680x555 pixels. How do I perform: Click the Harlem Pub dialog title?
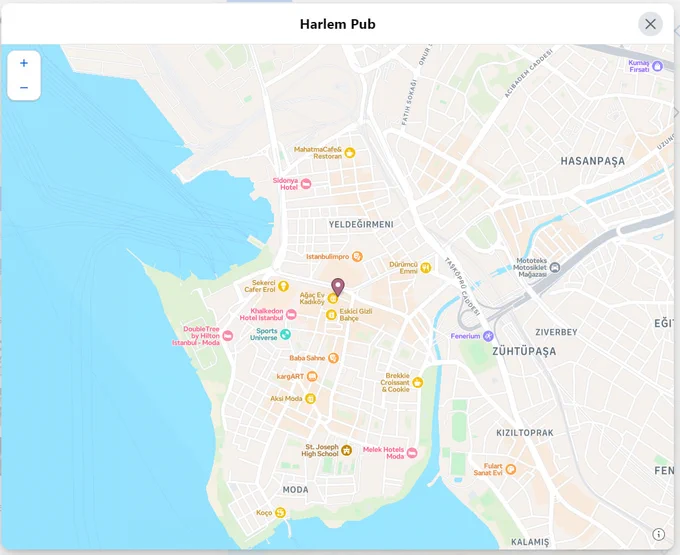click(337, 24)
